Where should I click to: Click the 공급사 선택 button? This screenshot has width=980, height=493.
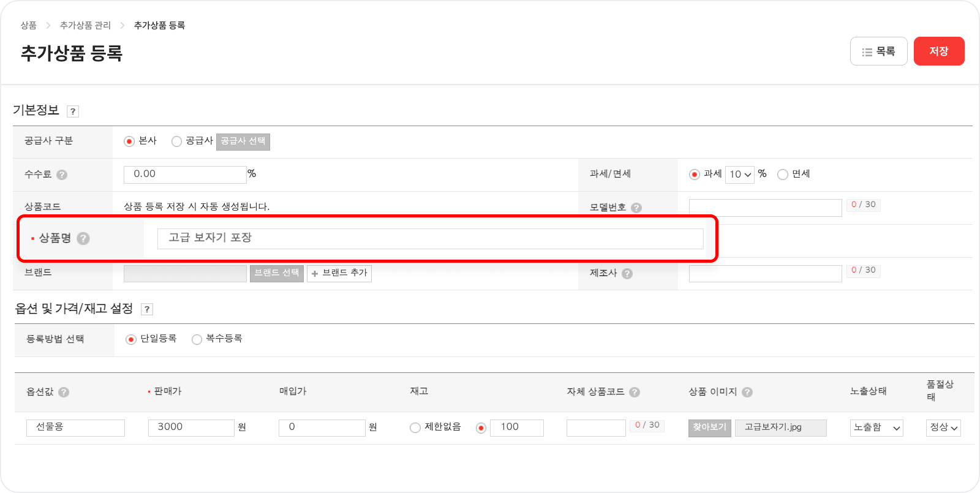243,141
